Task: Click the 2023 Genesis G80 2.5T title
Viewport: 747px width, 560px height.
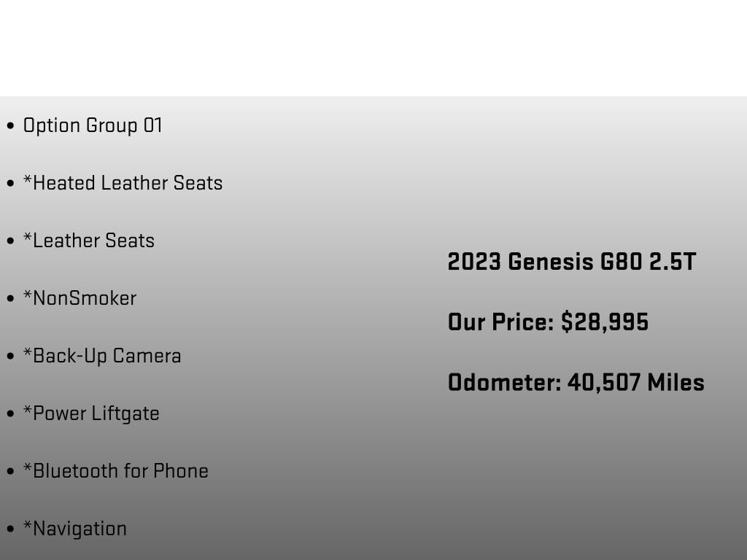Action: pyautogui.click(x=571, y=262)
